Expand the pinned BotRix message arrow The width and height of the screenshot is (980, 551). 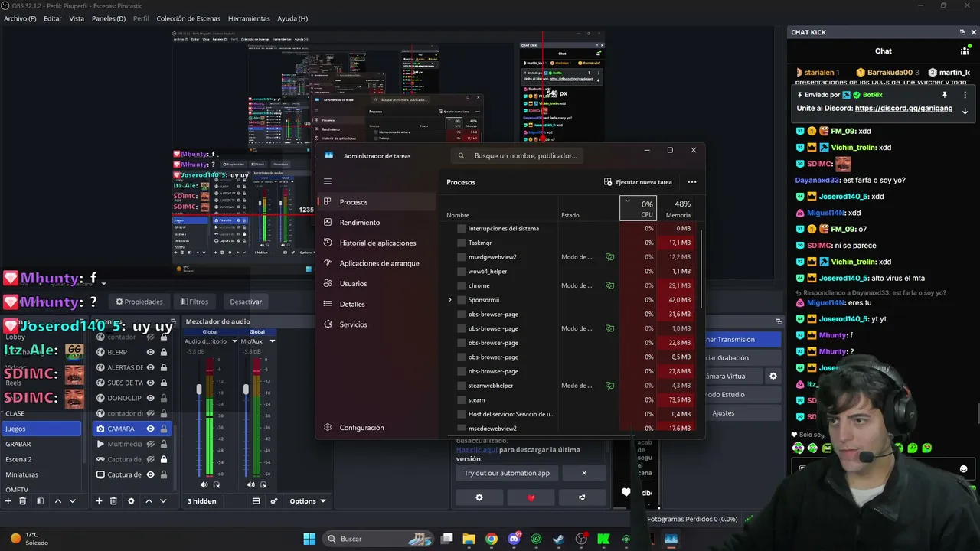[965, 110]
